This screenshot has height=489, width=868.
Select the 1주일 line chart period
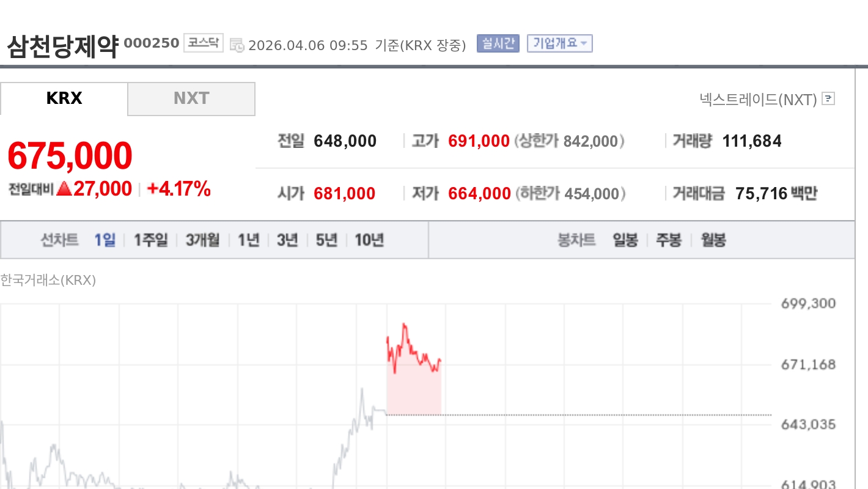[150, 240]
